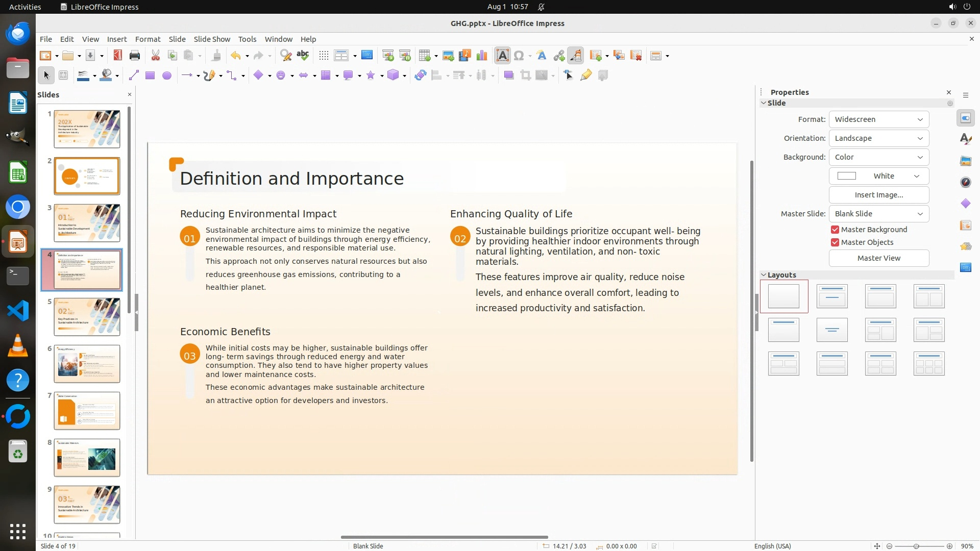This screenshot has width=980, height=551.
Task: Open the Slide Show menu
Action: (212, 39)
